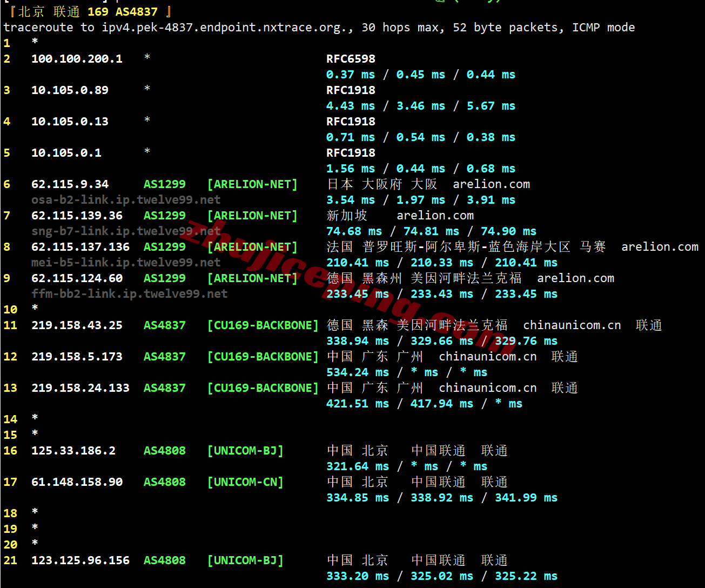Open the osa-b2-link.ip.twelve99.net hostname
Screen dimensions: 705x588
pyautogui.click(x=126, y=200)
